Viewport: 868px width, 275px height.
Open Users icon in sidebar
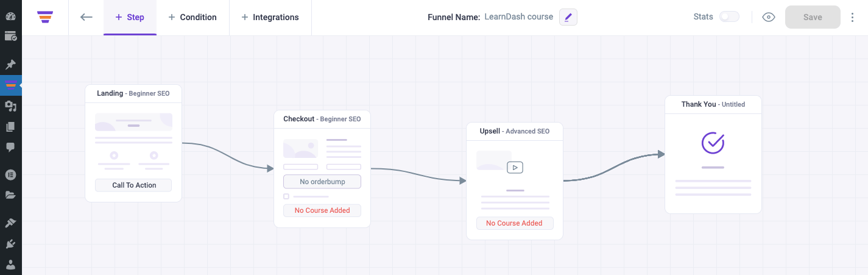(x=10, y=265)
